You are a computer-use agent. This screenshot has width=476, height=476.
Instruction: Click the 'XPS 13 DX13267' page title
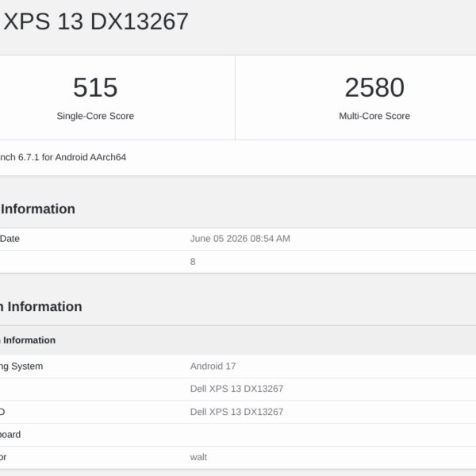coord(96,21)
